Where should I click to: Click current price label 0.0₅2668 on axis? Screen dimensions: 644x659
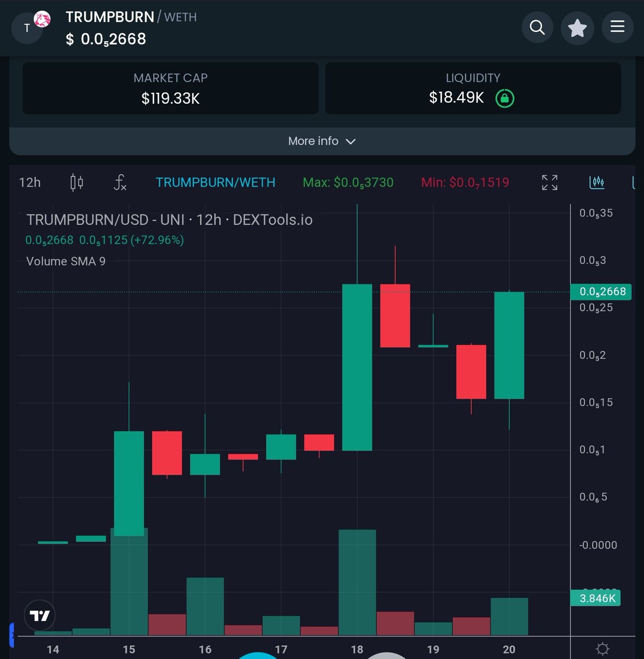pos(602,292)
